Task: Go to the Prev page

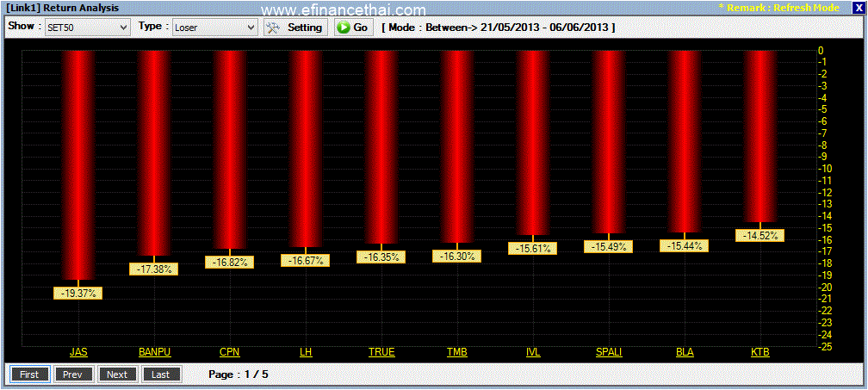Action: pyautogui.click(x=73, y=375)
